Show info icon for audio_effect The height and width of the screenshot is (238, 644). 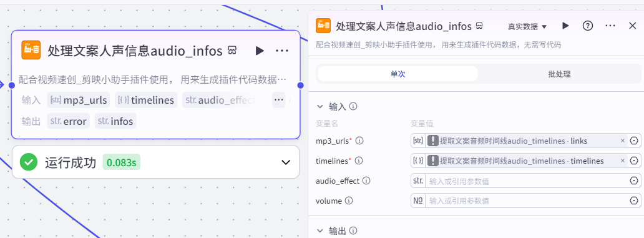tap(366, 181)
